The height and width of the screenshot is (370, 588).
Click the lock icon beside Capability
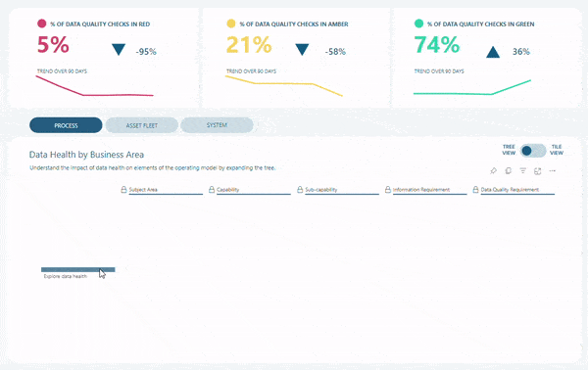[212, 190]
